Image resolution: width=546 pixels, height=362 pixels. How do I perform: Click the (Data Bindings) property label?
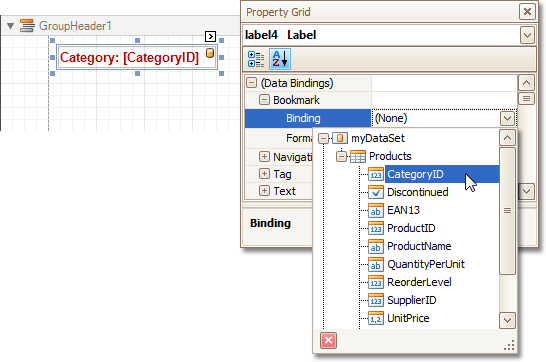pos(297,83)
